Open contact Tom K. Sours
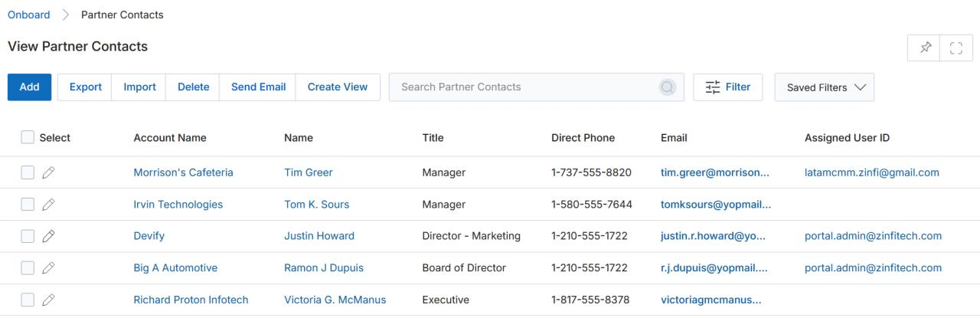This screenshot has height=318, width=980. coord(316,205)
